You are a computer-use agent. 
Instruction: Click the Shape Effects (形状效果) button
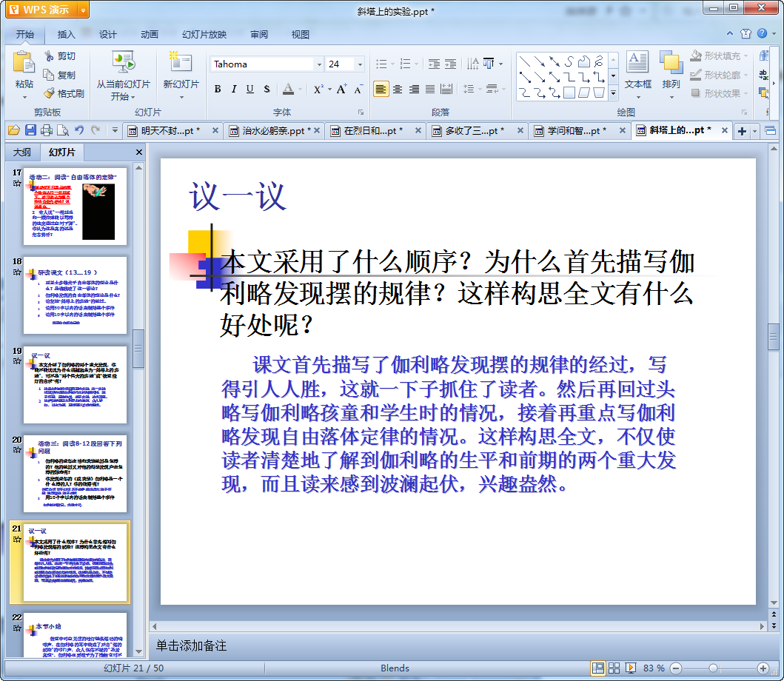(719, 93)
